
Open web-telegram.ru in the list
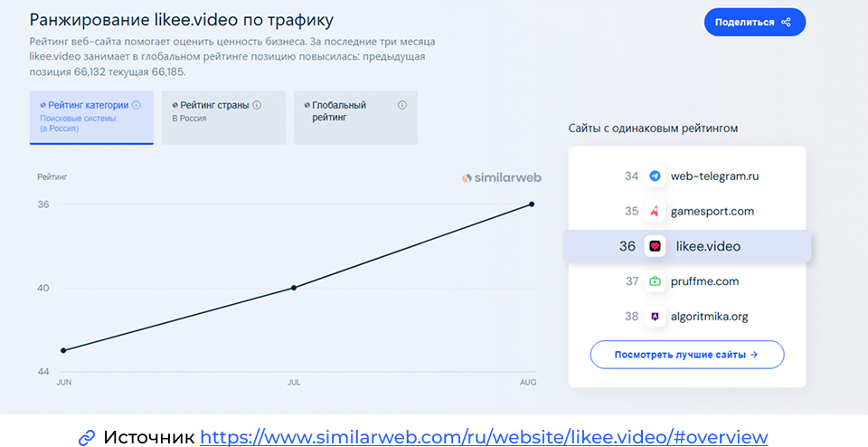click(x=714, y=176)
